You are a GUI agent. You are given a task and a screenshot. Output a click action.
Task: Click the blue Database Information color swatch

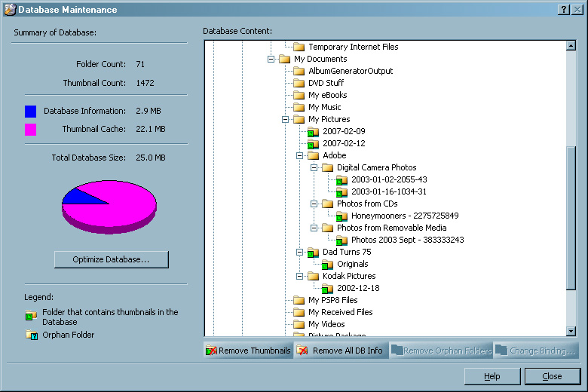(x=30, y=111)
